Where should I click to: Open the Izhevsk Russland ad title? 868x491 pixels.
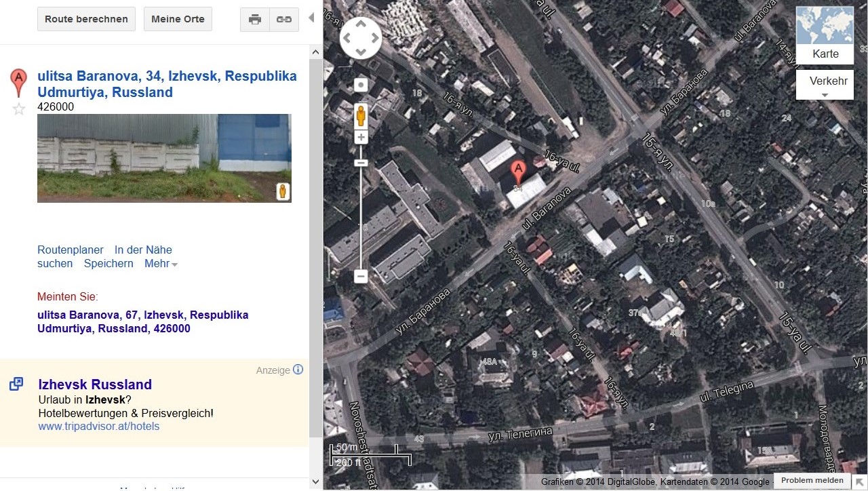click(x=95, y=385)
